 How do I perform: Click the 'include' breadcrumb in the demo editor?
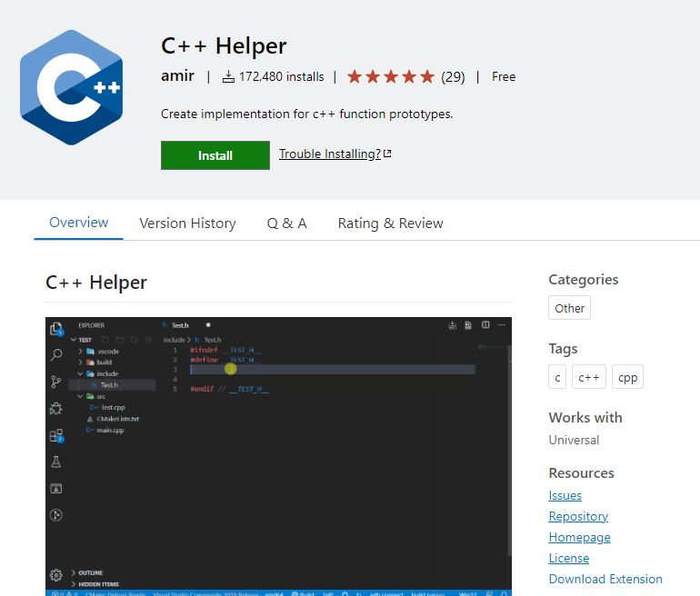point(175,340)
